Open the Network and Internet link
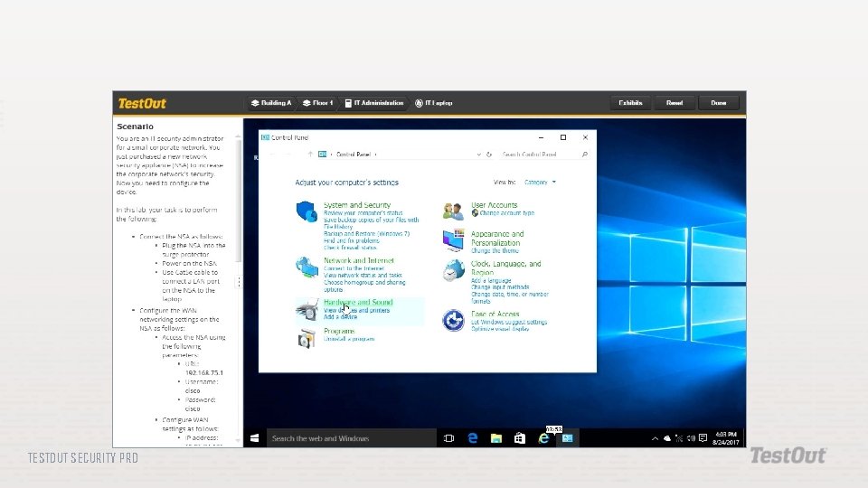Screen dimensions: 868x488 click(x=359, y=260)
